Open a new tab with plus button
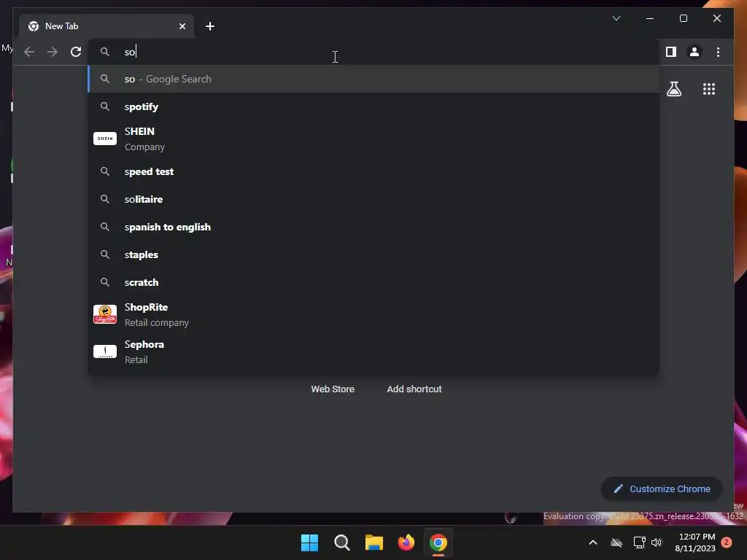Image resolution: width=747 pixels, height=560 pixels. [x=210, y=26]
